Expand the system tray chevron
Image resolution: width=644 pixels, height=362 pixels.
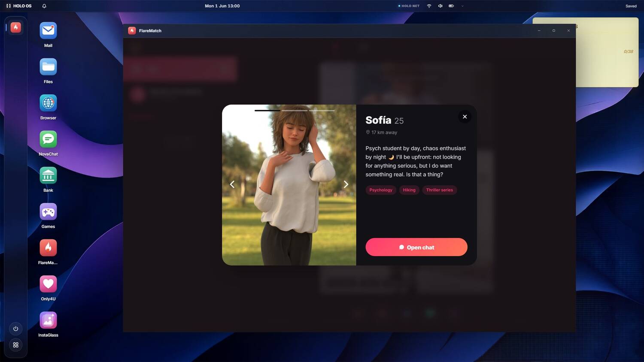(x=462, y=6)
